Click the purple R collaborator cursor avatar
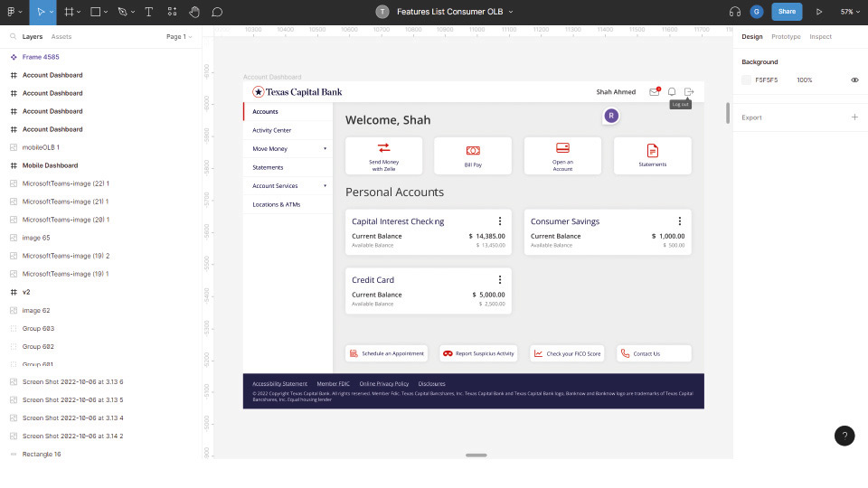Image resolution: width=868 pixels, height=488 pixels. (611, 116)
